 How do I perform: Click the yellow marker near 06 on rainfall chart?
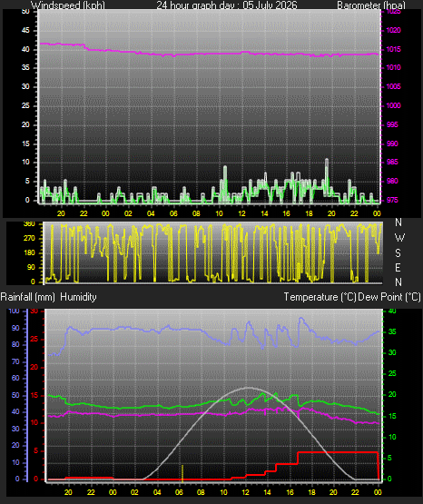coord(182,473)
